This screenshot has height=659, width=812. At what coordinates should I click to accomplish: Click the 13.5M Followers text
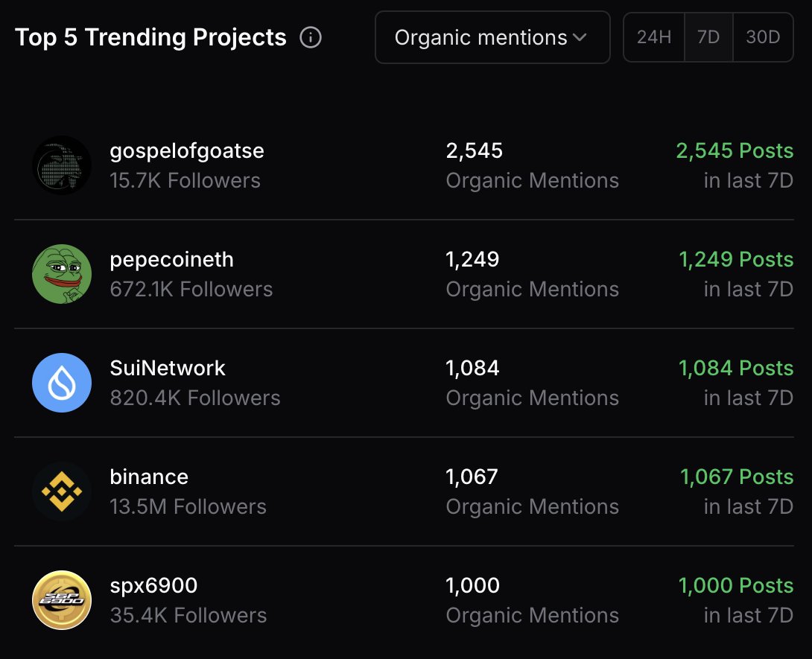pyautogui.click(x=188, y=507)
